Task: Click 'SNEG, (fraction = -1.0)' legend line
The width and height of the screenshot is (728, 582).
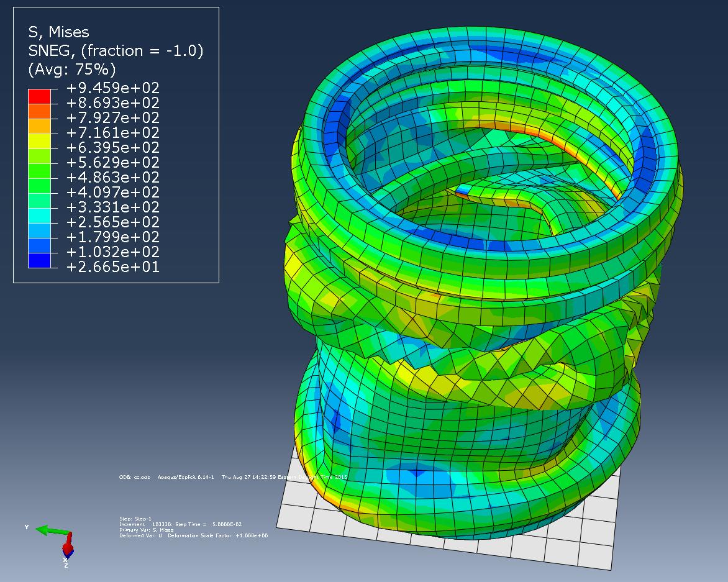Action: click(116, 50)
